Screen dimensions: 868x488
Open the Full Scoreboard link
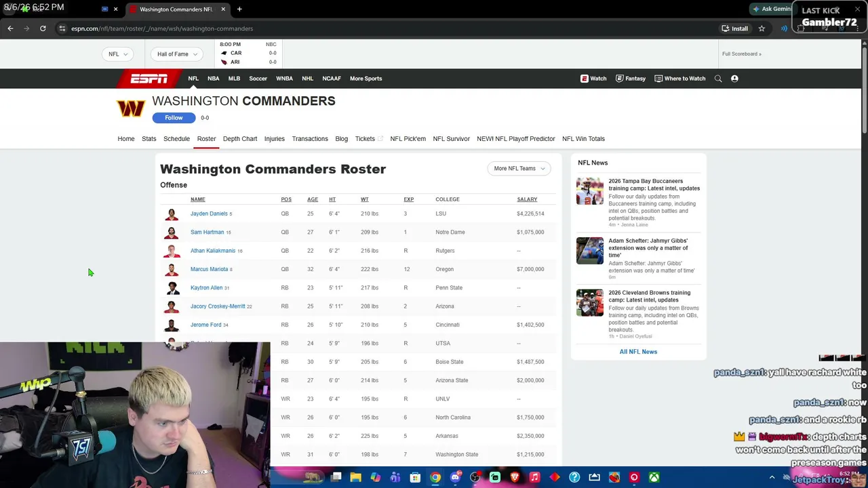click(x=742, y=54)
